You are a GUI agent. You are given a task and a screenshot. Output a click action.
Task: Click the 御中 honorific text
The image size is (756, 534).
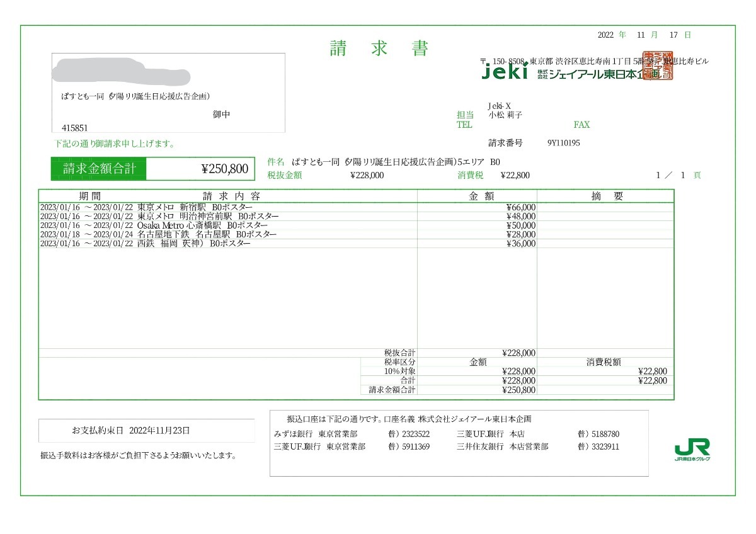222,115
